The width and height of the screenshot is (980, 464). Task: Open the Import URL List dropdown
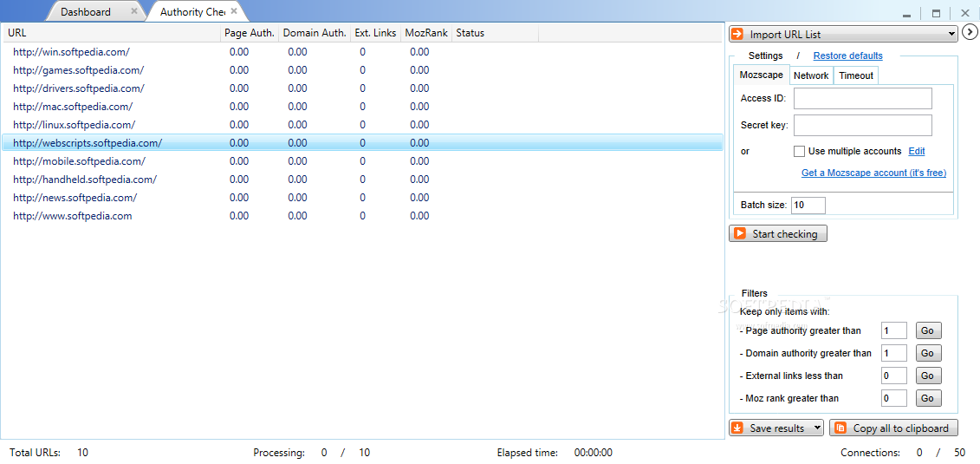point(952,34)
